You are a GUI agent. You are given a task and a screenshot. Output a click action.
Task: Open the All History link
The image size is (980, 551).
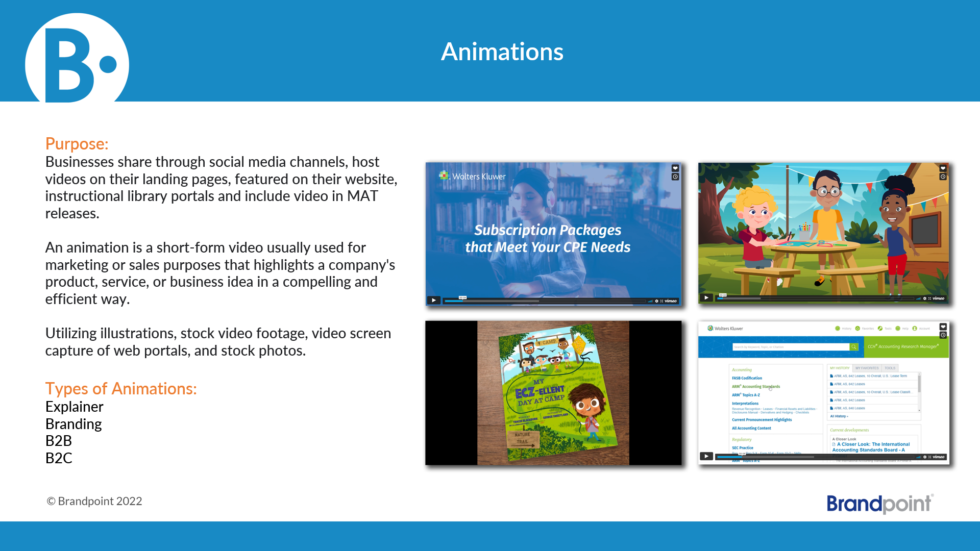pos(839,416)
